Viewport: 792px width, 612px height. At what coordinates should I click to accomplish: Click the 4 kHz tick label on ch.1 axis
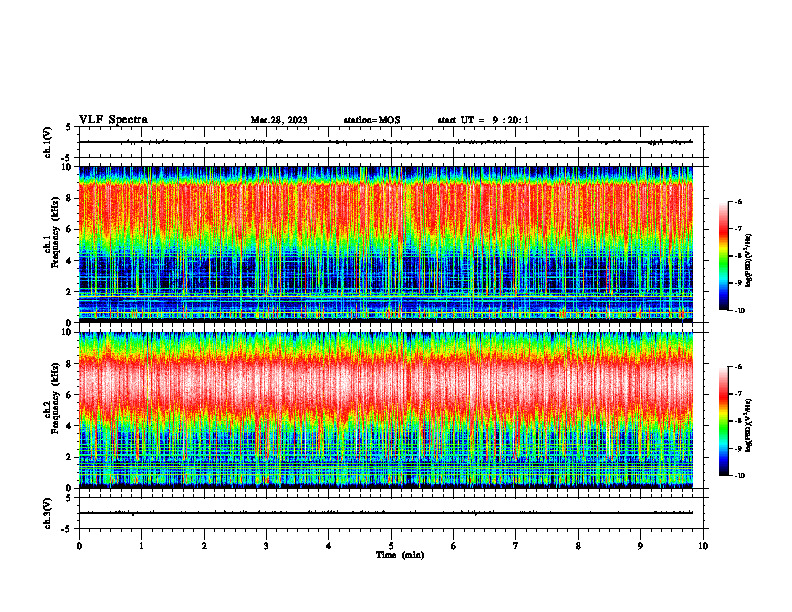click(x=70, y=261)
